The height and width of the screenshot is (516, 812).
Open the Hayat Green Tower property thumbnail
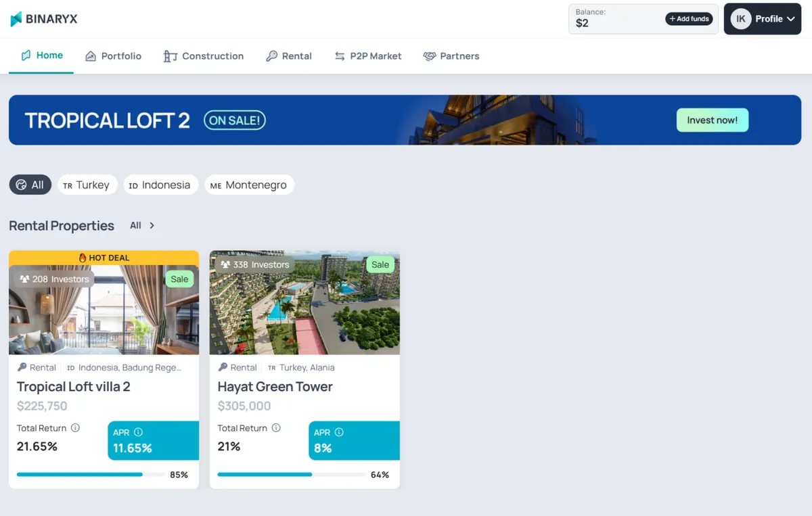tap(304, 302)
